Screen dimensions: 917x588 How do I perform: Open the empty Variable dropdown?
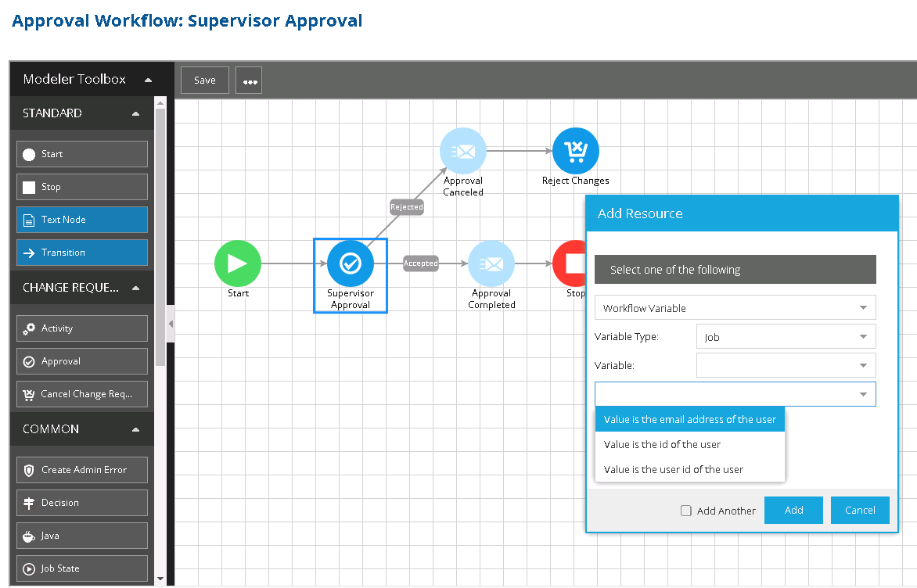pos(785,365)
